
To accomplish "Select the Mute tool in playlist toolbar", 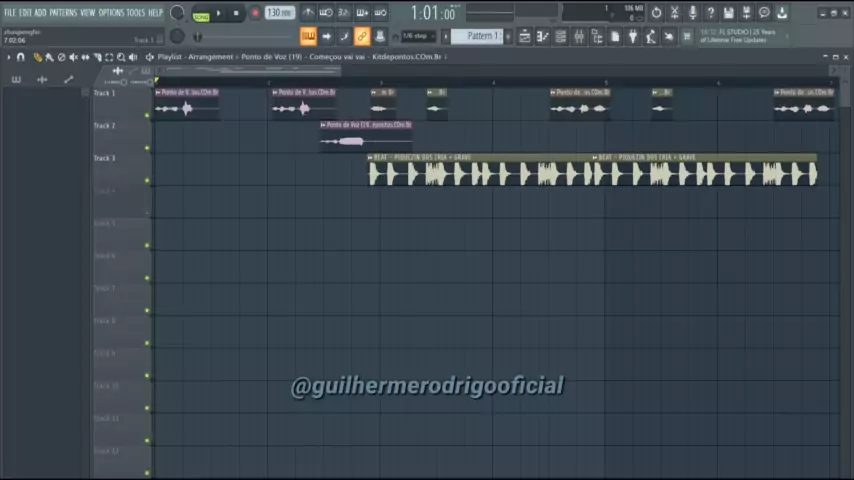I will point(73,57).
